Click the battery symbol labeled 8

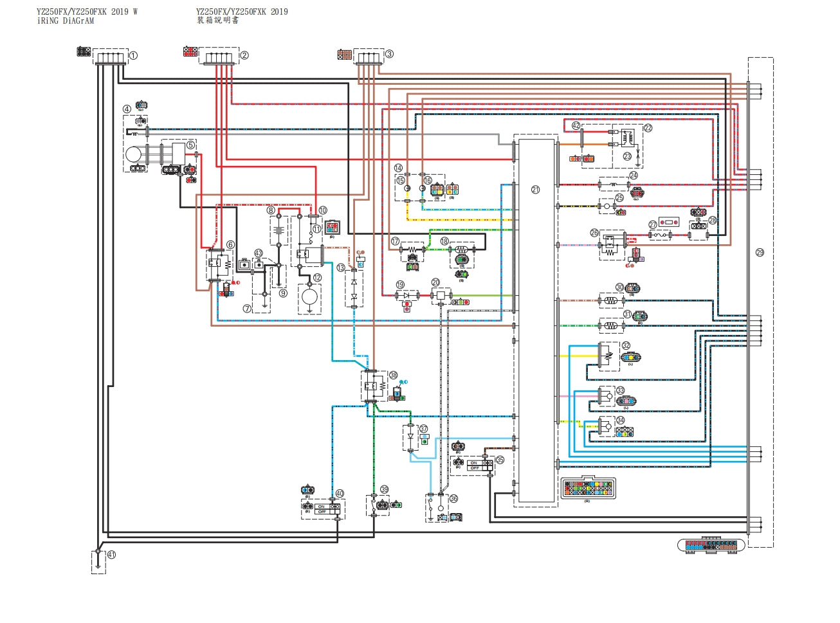point(278,230)
